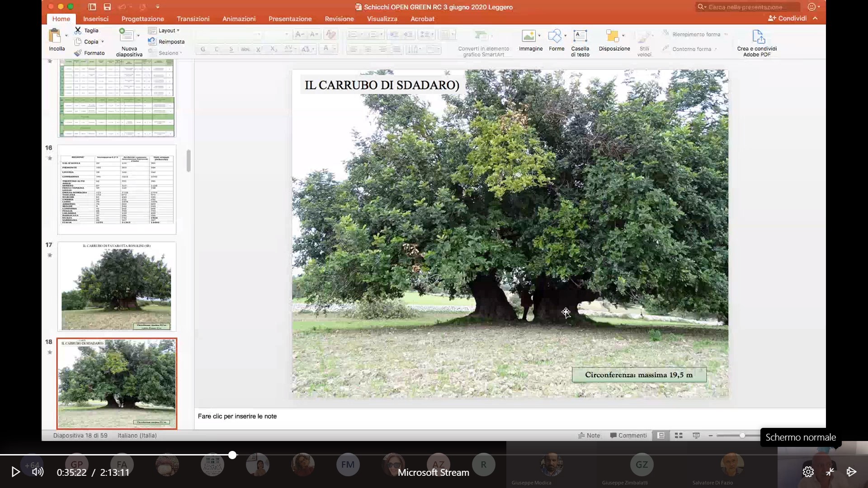This screenshot has width=868, height=488.
Task: Click the Reimposta button
Action: [x=171, y=42]
